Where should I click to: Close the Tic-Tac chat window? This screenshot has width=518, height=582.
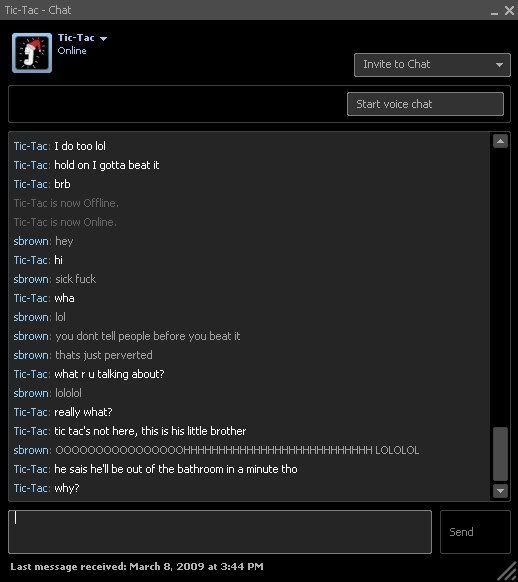[509, 10]
